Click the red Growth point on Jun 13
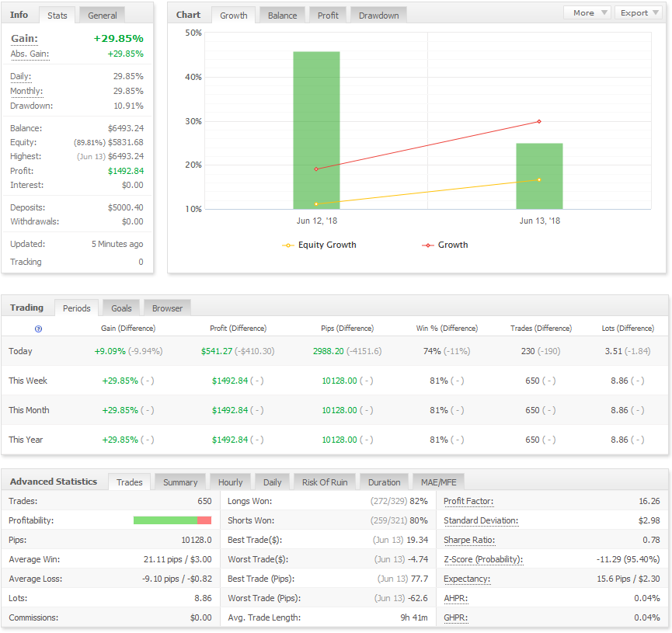This screenshot has height=633, width=672. [x=539, y=122]
